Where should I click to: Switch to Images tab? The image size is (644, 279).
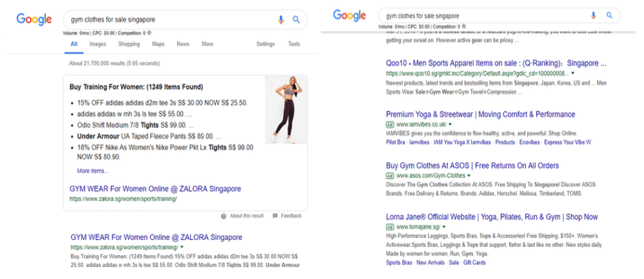[x=98, y=44]
